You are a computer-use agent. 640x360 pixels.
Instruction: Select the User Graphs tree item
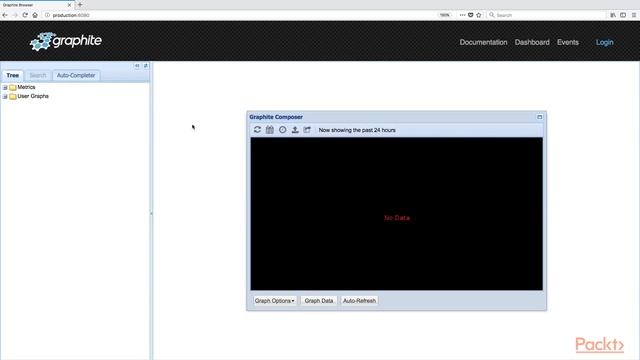tap(33, 96)
